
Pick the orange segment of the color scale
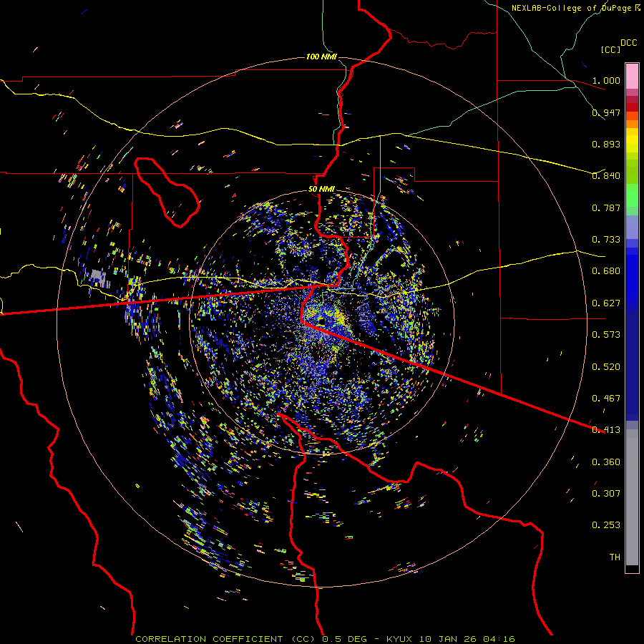[632, 120]
